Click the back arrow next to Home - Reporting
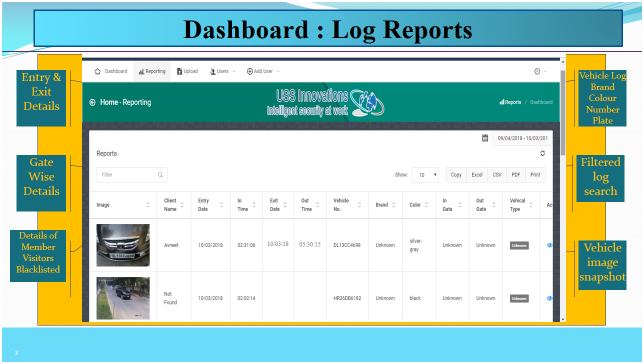 92,102
